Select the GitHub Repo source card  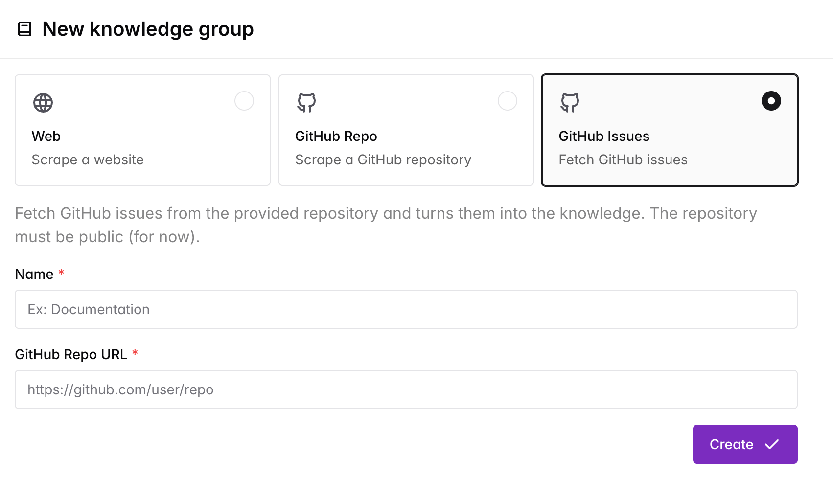tap(406, 130)
